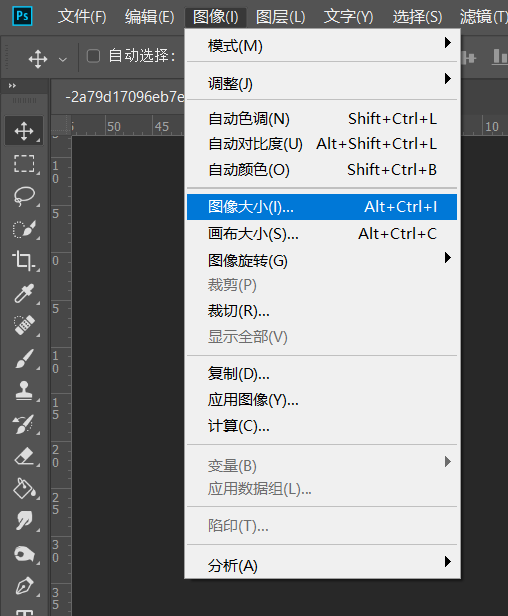Open the 文字(Y) menu
Viewport: 508px width, 616px height.
click(x=348, y=17)
